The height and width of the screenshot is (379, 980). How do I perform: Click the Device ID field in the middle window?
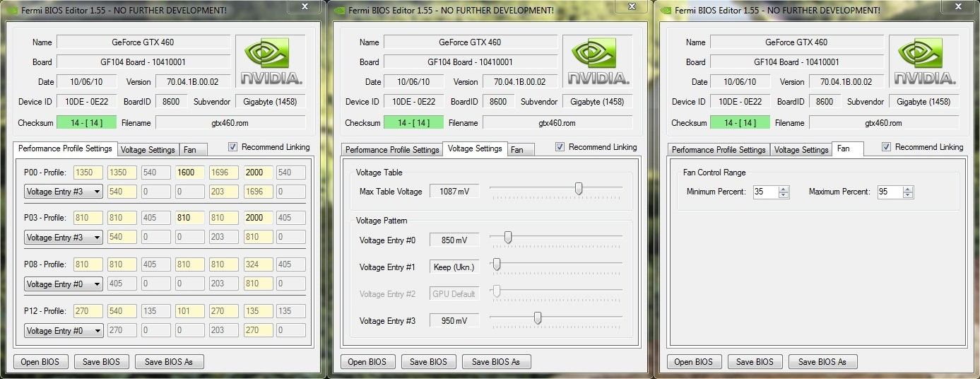coord(413,102)
